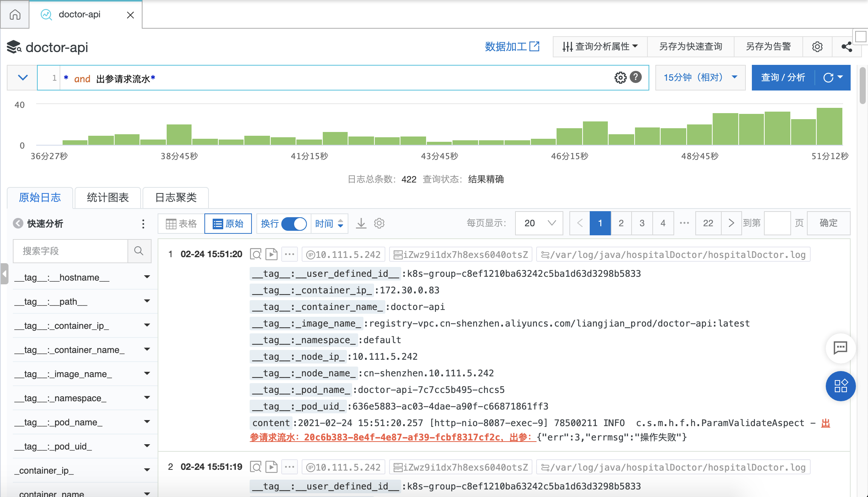
Task: Toggle the 时间 sort order
Action: click(329, 224)
